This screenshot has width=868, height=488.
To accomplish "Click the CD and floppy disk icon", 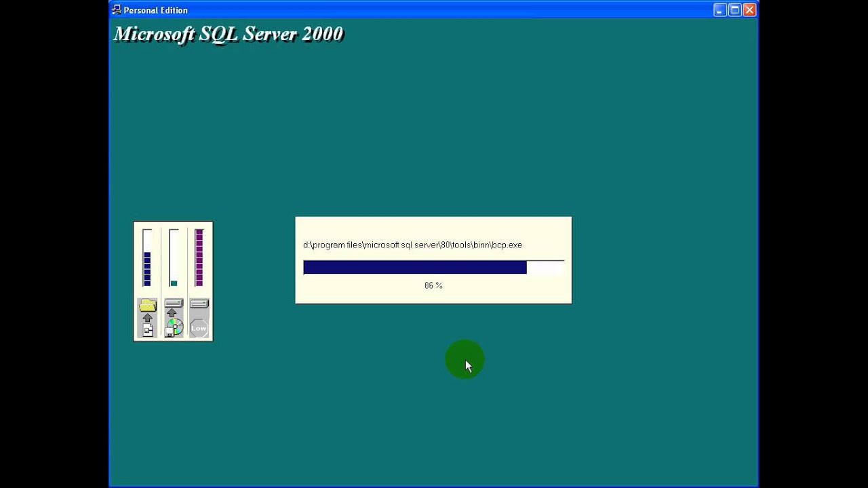I will pyautogui.click(x=174, y=328).
